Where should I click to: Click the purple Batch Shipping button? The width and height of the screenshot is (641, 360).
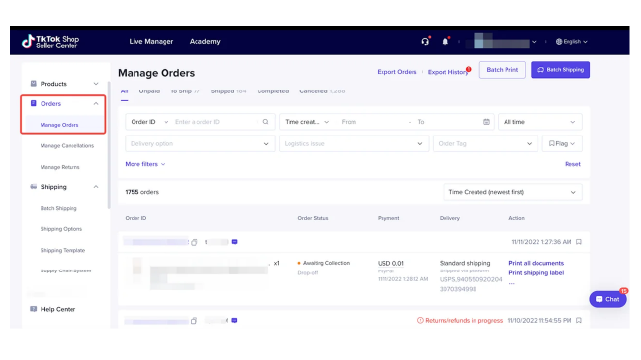coord(560,70)
